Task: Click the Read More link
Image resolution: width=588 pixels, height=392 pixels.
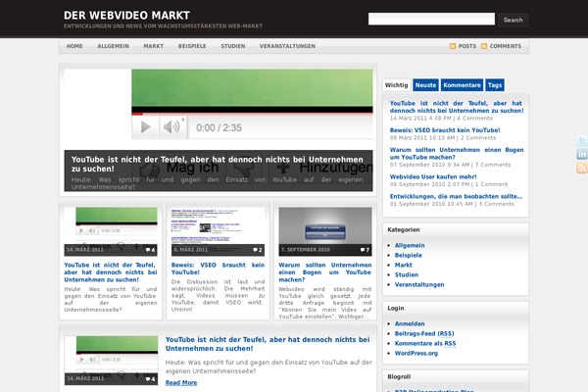Action: (x=181, y=382)
